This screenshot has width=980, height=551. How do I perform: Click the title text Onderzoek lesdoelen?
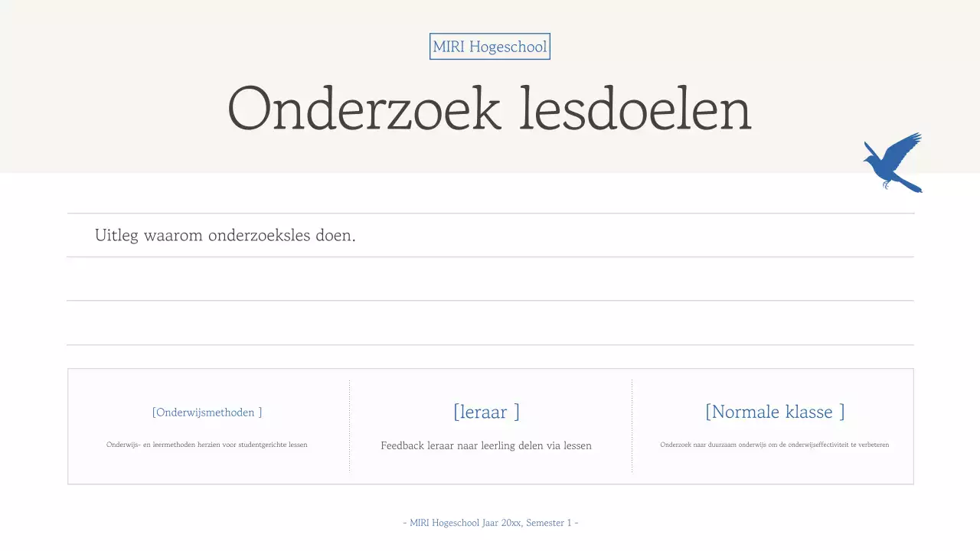coord(489,109)
